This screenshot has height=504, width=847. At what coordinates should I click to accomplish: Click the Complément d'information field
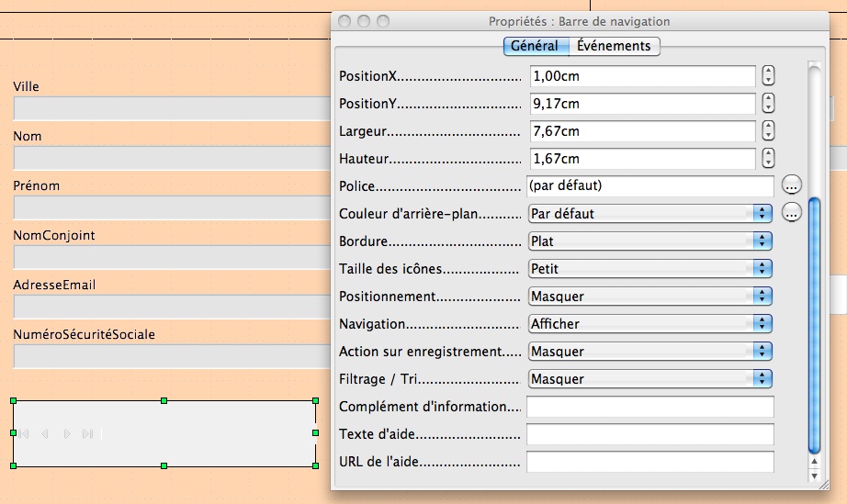649,407
